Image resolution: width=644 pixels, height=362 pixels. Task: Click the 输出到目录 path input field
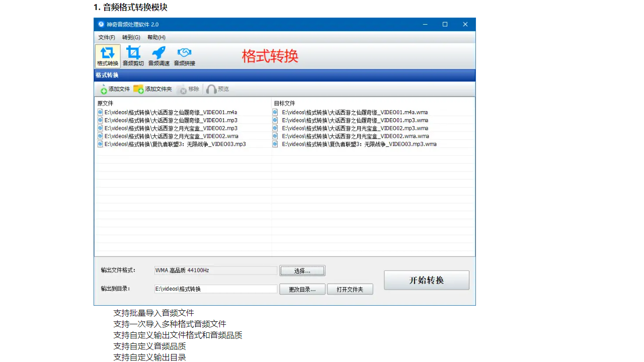point(215,289)
